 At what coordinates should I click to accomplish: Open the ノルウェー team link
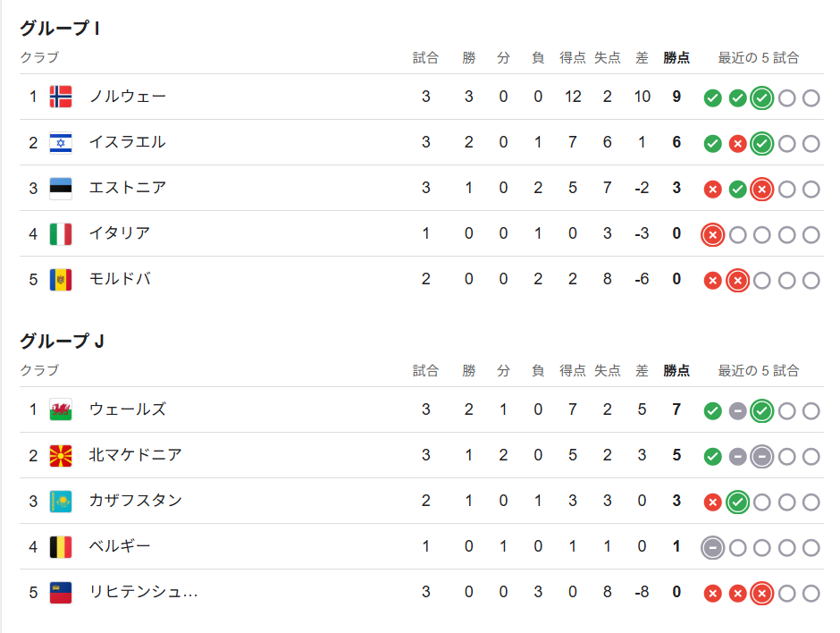pos(128,97)
